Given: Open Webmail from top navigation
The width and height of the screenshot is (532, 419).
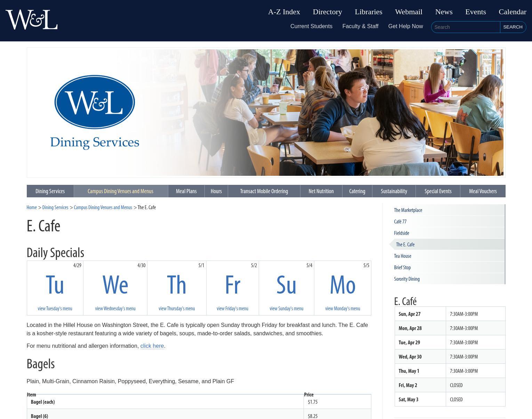Looking at the screenshot, I should pos(409,12).
